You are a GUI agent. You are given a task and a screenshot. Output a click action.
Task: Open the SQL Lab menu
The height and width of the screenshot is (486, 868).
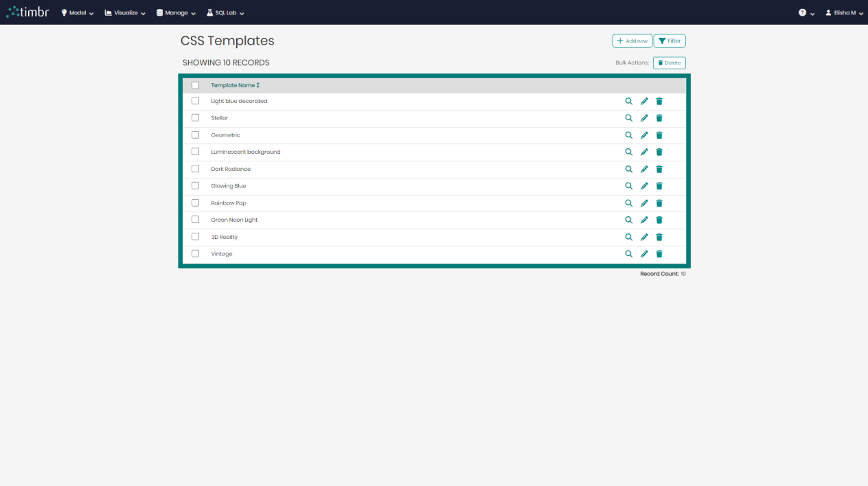(x=225, y=12)
